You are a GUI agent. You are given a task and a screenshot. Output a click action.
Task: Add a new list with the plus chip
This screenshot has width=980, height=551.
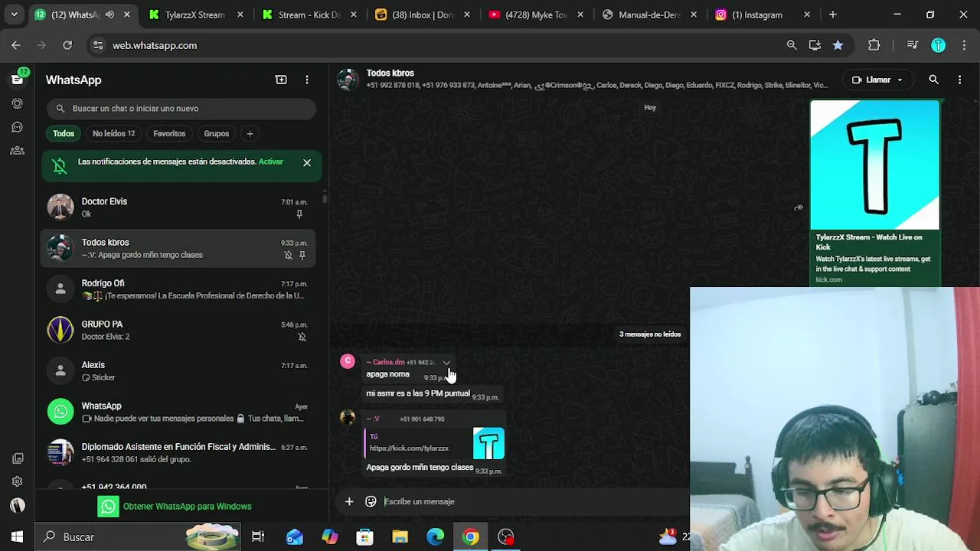point(250,134)
